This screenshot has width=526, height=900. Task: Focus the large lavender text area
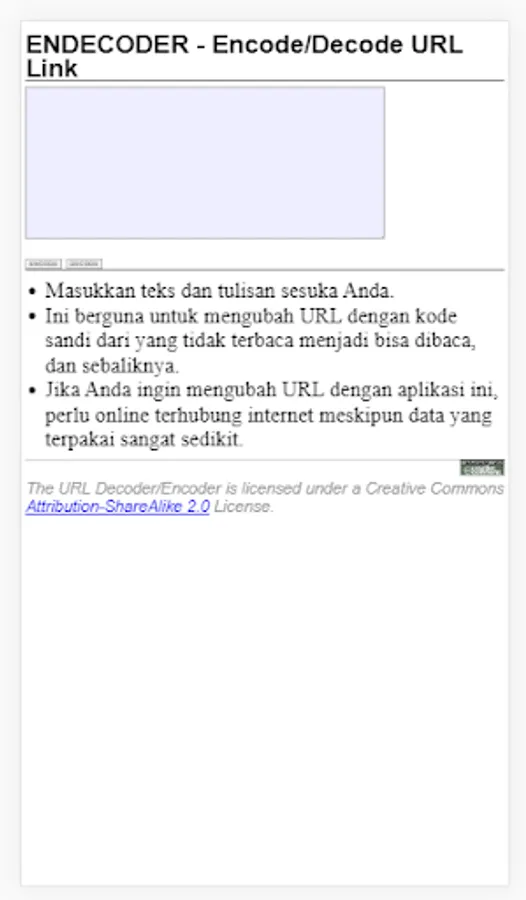click(205, 163)
